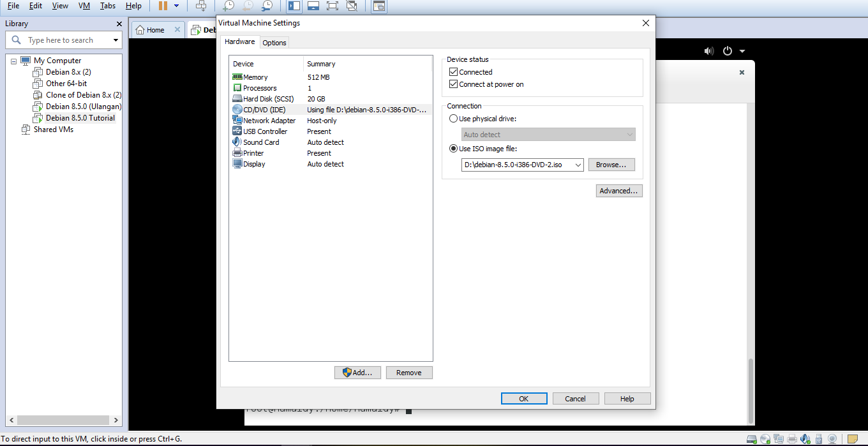Collapse the My Computer tree node

13,61
